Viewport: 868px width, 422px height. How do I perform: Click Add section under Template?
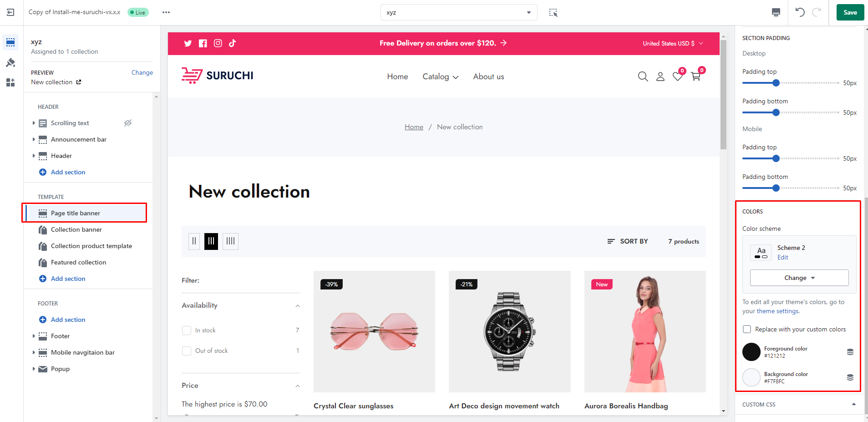68,279
